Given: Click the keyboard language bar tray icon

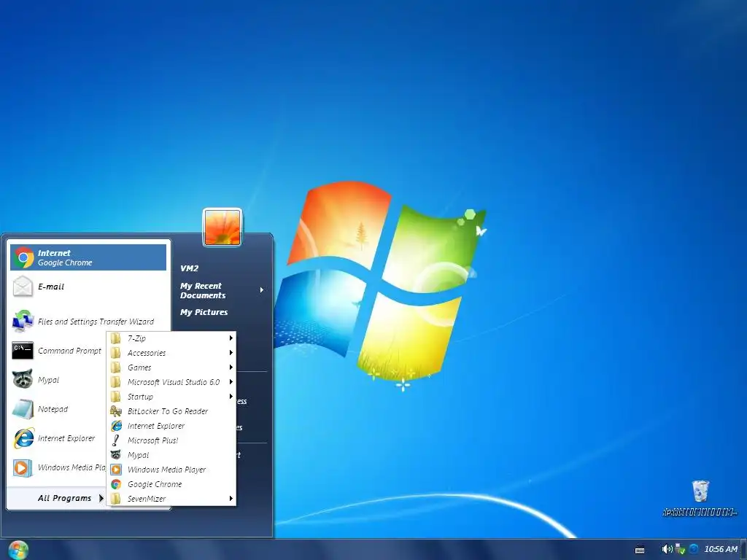Looking at the screenshot, I should 640,550.
